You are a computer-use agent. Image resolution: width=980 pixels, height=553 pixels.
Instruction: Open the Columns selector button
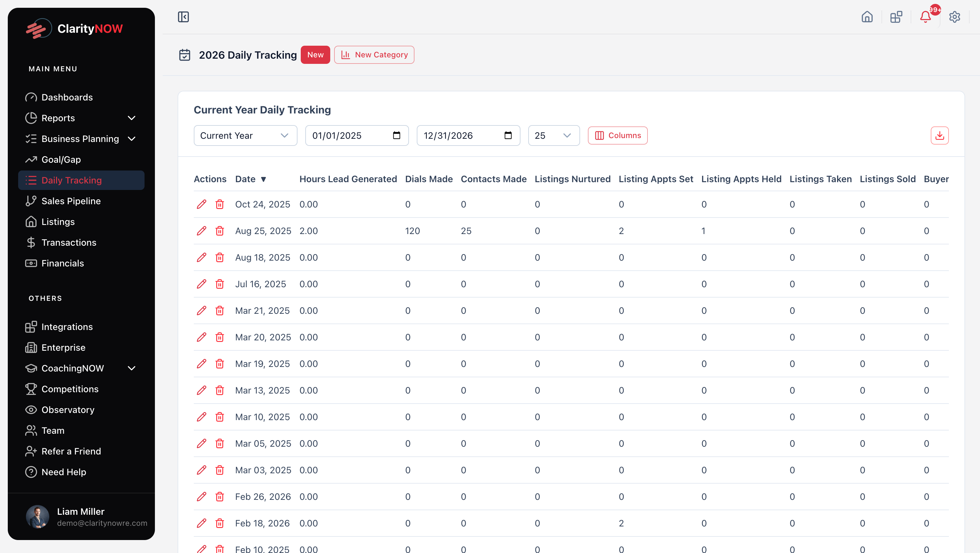click(617, 135)
